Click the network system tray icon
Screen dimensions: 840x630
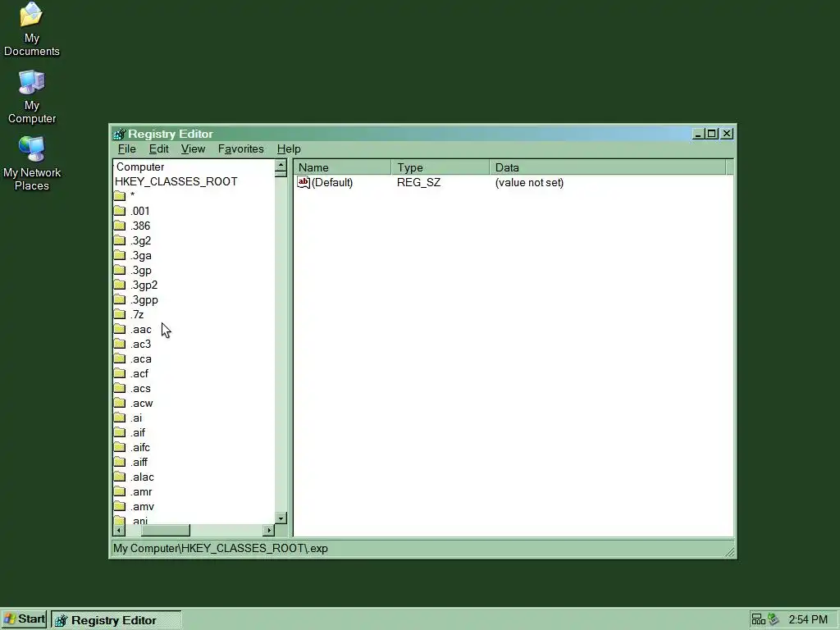tap(758, 620)
